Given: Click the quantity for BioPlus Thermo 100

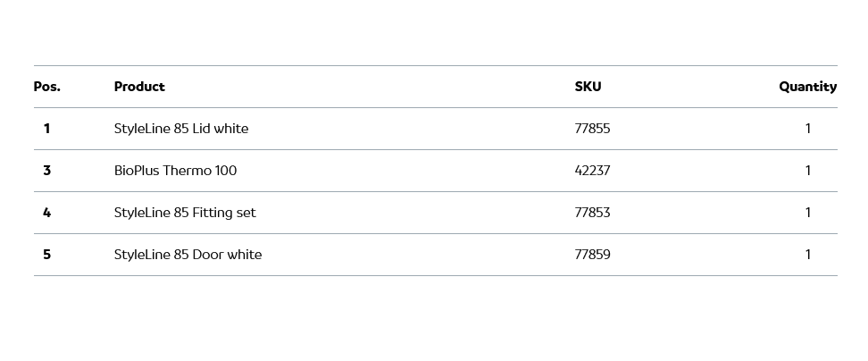Looking at the screenshot, I should click(x=808, y=171).
